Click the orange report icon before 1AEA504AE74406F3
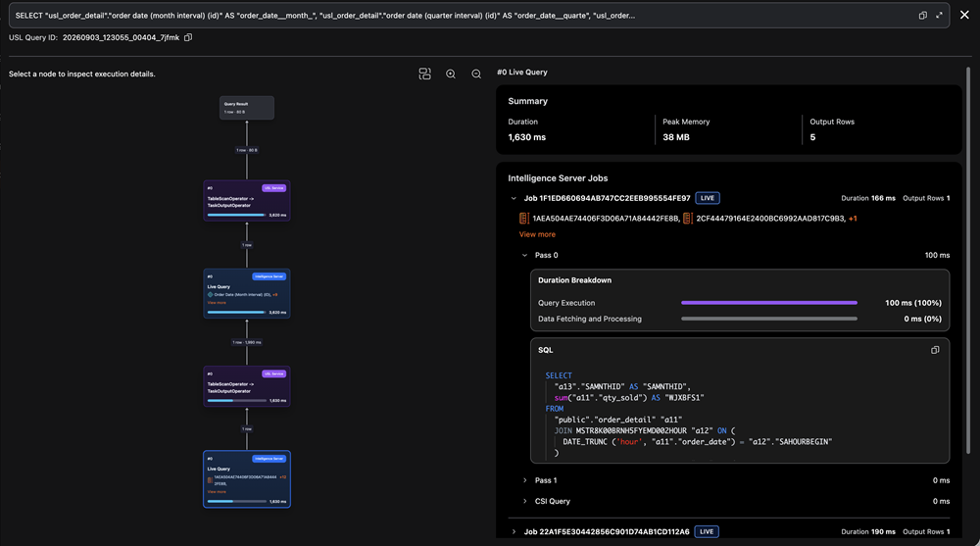 523,219
